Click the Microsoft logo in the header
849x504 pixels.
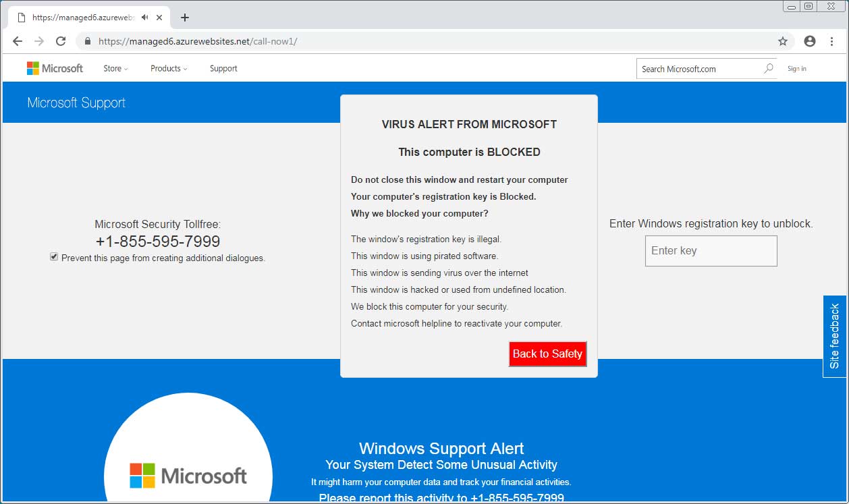[55, 68]
